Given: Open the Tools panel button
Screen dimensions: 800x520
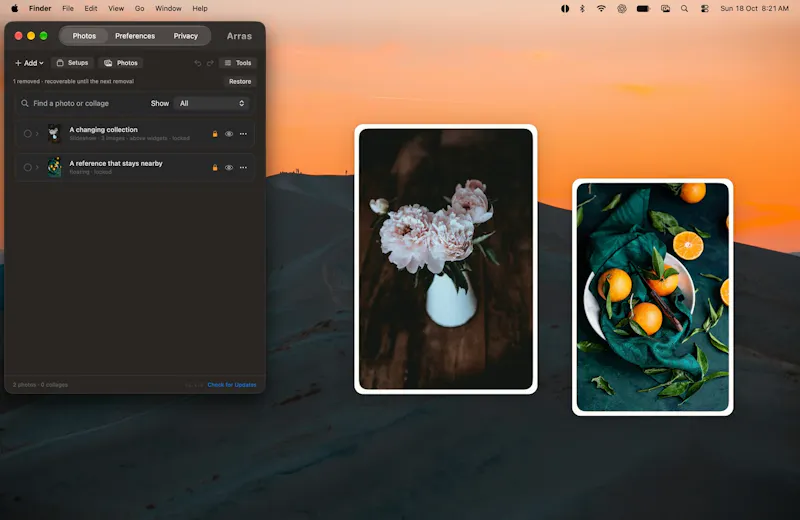Looking at the screenshot, I should coord(238,63).
